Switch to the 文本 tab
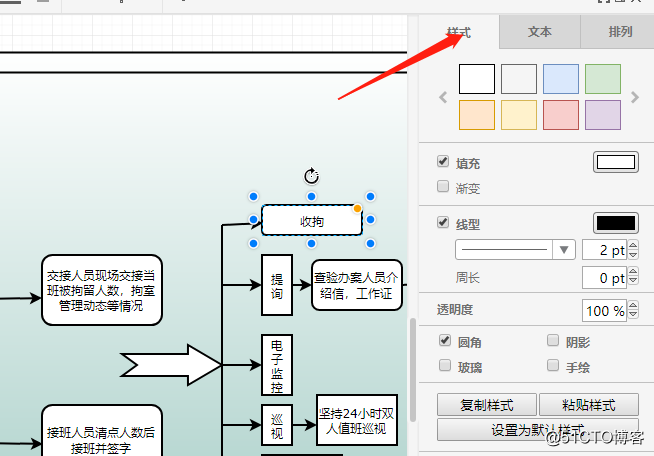The width and height of the screenshot is (654, 456). 539,32
